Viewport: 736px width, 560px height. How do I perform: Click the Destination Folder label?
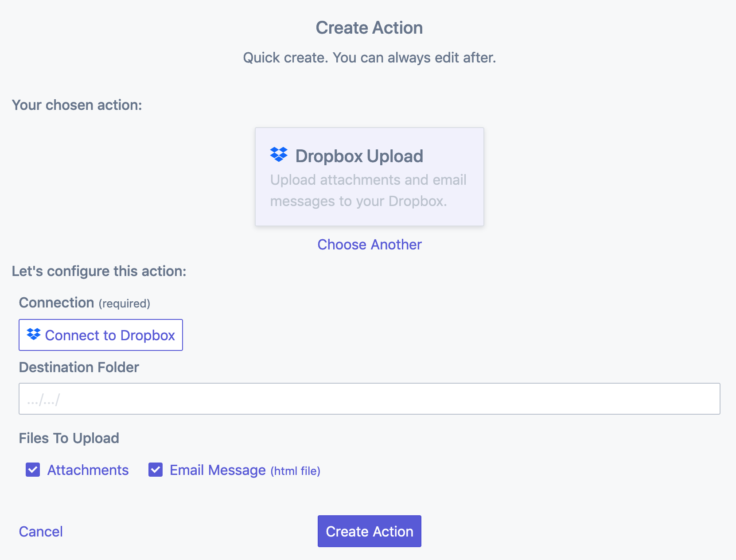(x=79, y=367)
